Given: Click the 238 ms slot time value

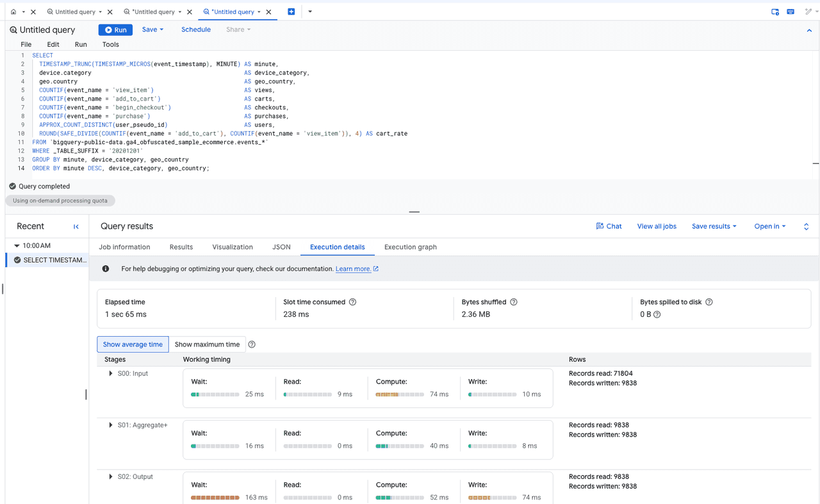Looking at the screenshot, I should click(x=296, y=314).
